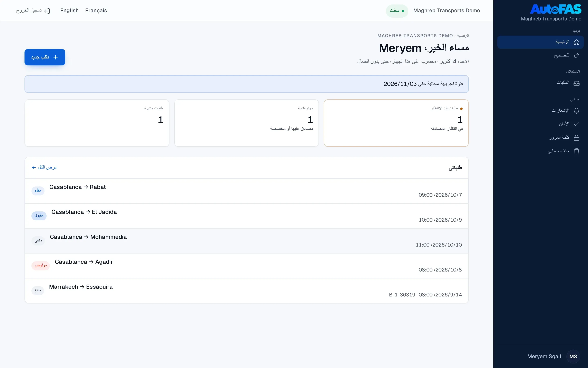Open the Marrakech → Essaouira request
This screenshot has height=368, width=588.
[x=246, y=291]
